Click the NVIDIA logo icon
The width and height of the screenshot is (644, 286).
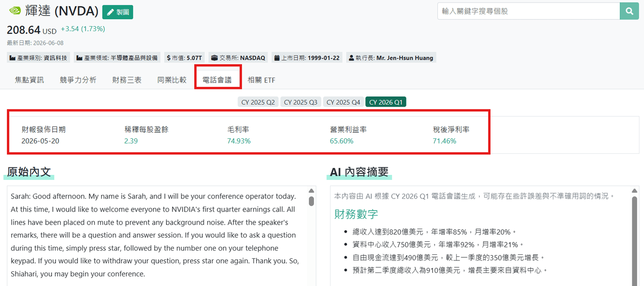pyautogui.click(x=15, y=12)
